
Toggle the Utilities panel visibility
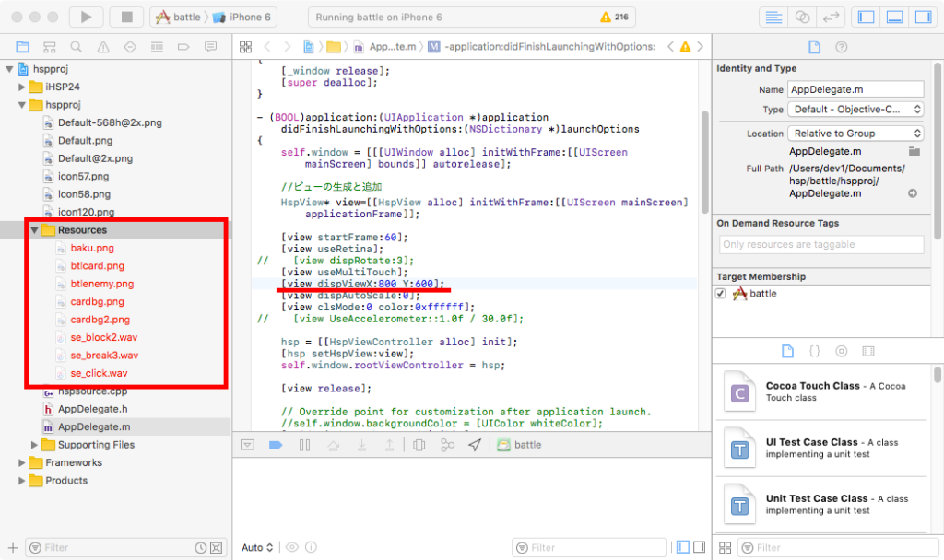925,16
